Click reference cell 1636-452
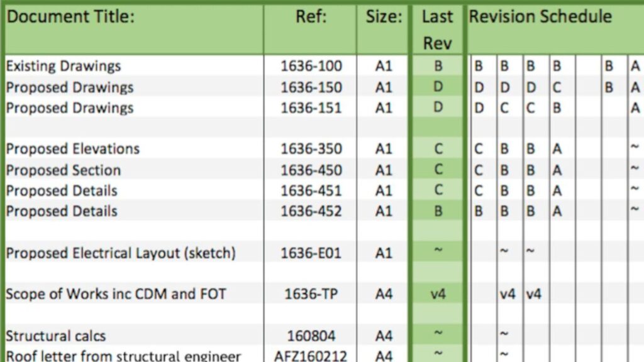 coord(311,211)
